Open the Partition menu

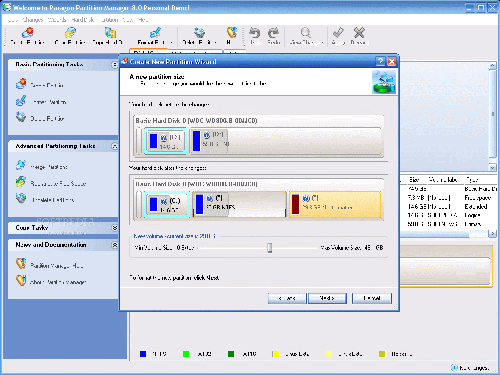click(x=110, y=20)
